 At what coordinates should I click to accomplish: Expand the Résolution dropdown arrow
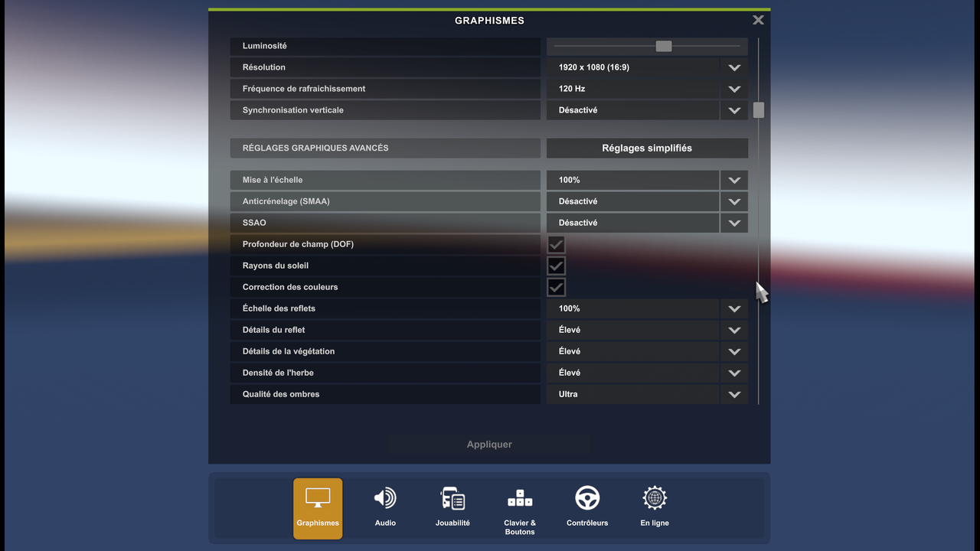point(734,67)
